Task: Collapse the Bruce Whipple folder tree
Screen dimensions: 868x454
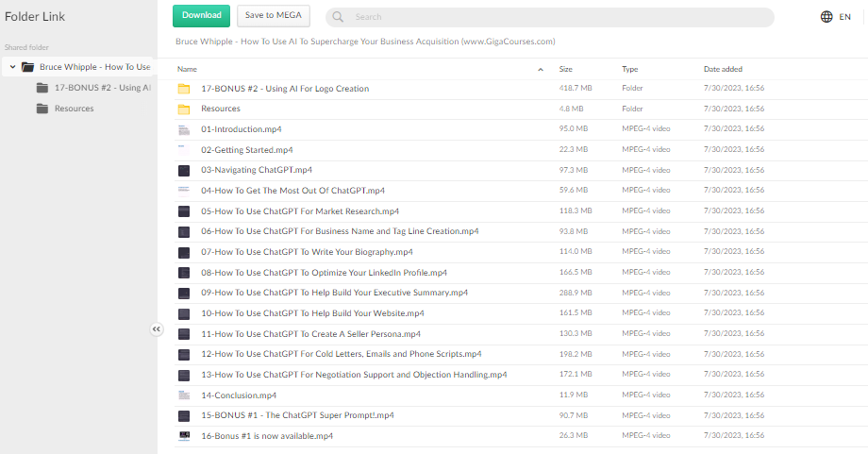Action: (12, 67)
